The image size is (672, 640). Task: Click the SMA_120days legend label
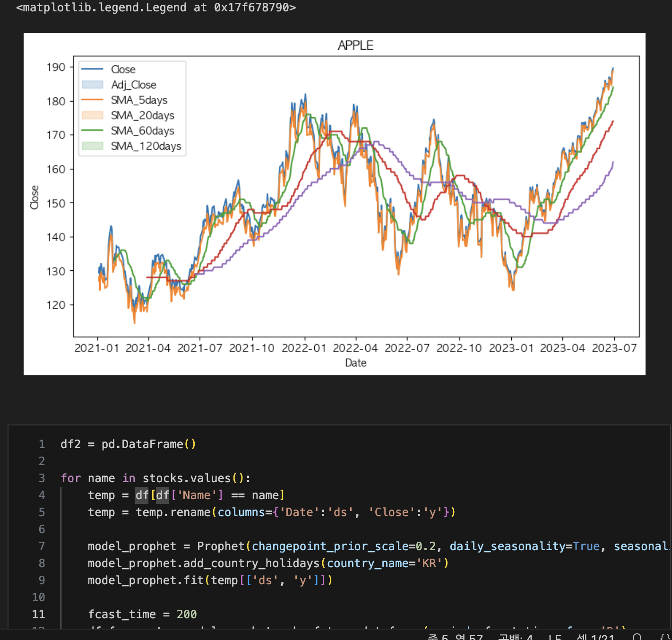click(146, 146)
